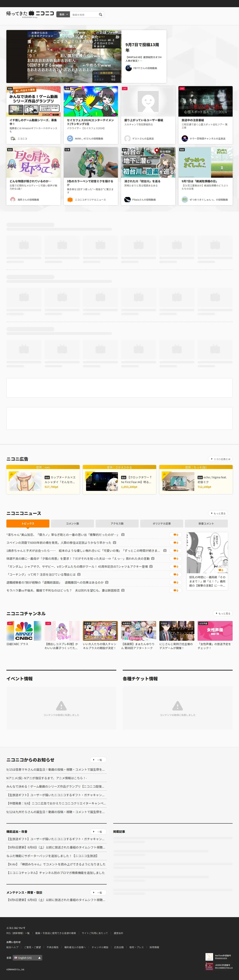Open the 心霊スポット巡礼ツアー2024 live thumbnail

206,101
